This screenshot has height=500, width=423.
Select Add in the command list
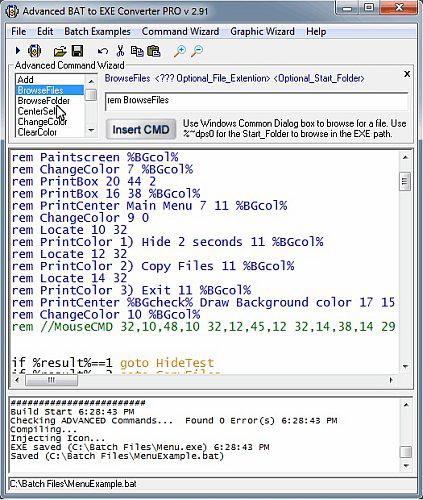tap(49, 80)
